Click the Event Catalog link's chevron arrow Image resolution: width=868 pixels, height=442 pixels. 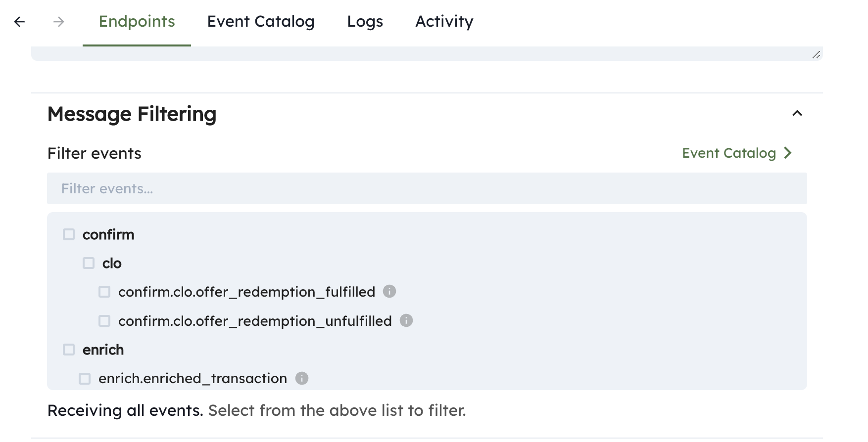pos(788,153)
